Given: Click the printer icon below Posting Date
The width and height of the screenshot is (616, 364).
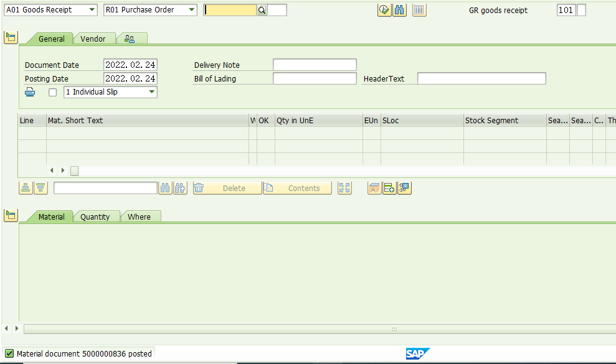Looking at the screenshot, I should tap(30, 92).
